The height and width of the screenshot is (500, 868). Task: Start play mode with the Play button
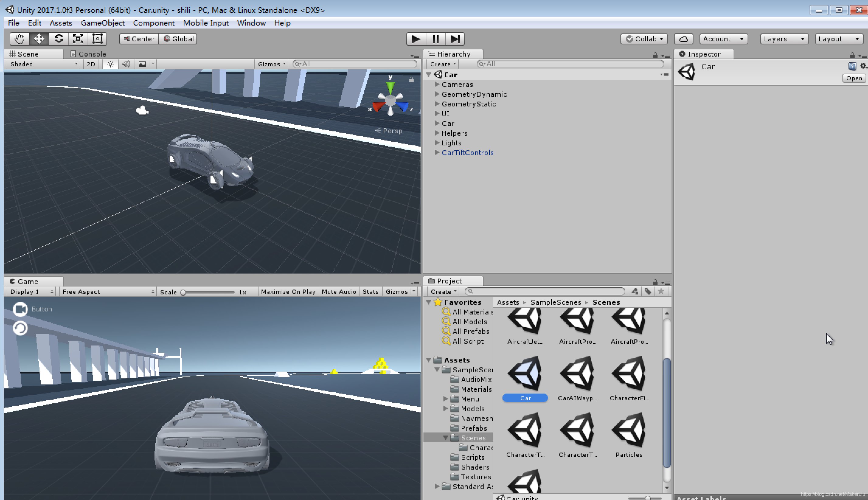(416, 39)
